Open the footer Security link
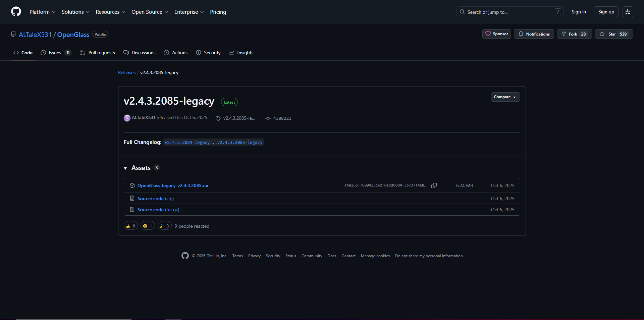Image resolution: width=644 pixels, height=320 pixels. coord(273,256)
